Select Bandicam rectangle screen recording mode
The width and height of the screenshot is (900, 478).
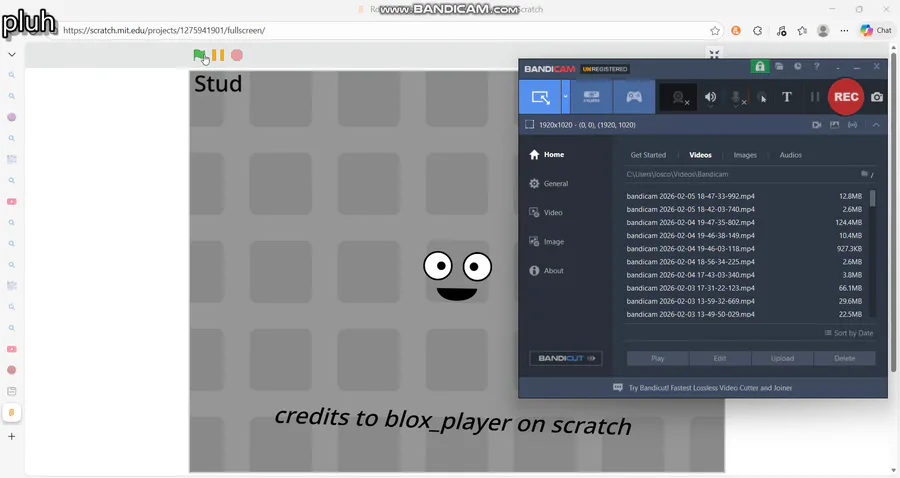tap(540, 97)
